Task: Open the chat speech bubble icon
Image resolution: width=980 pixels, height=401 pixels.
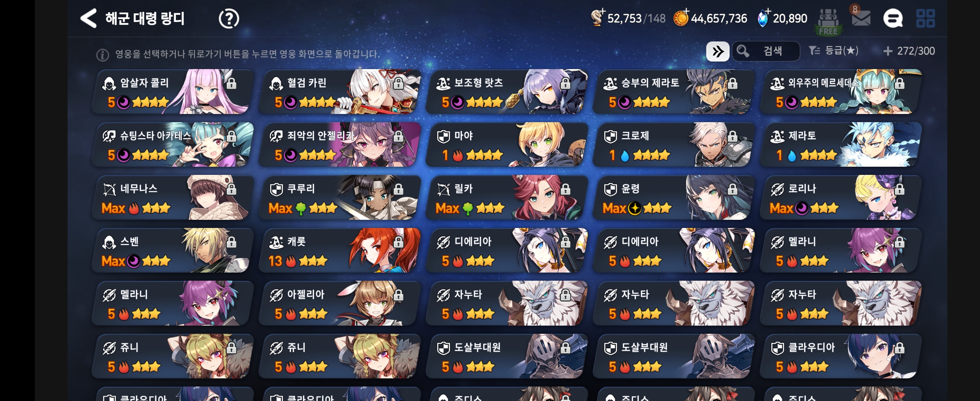Action: [x=892, y=18]
